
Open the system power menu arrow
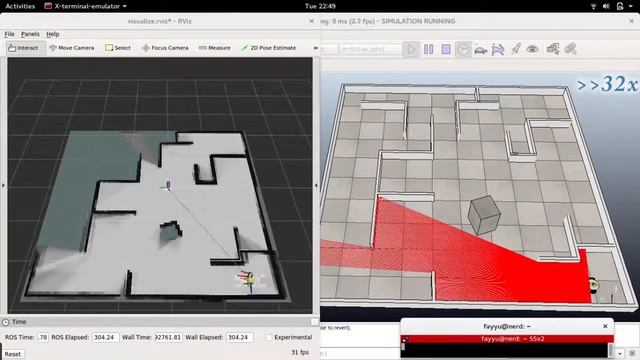click(x=631, y=6)
